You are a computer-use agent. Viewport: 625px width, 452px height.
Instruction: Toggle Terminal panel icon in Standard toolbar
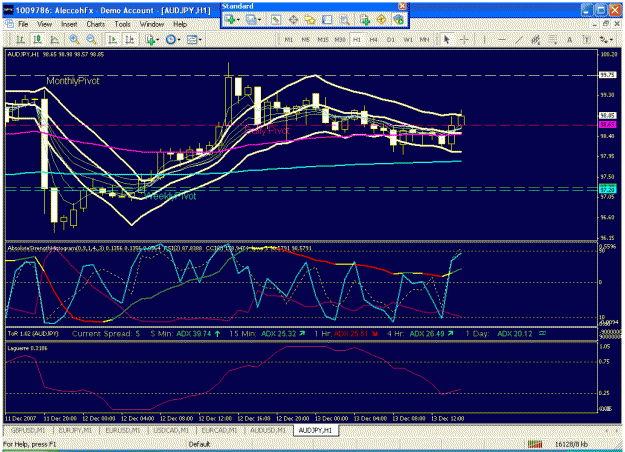point(327,20)
